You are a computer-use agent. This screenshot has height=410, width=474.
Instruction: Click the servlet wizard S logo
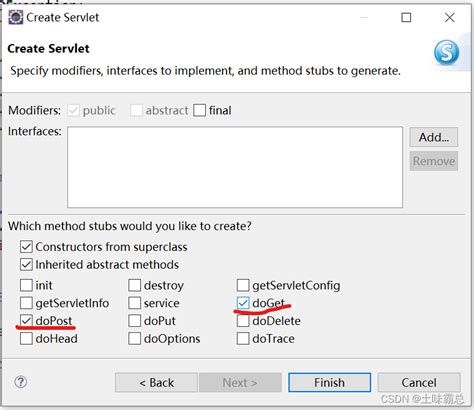[x=446, y=52]
